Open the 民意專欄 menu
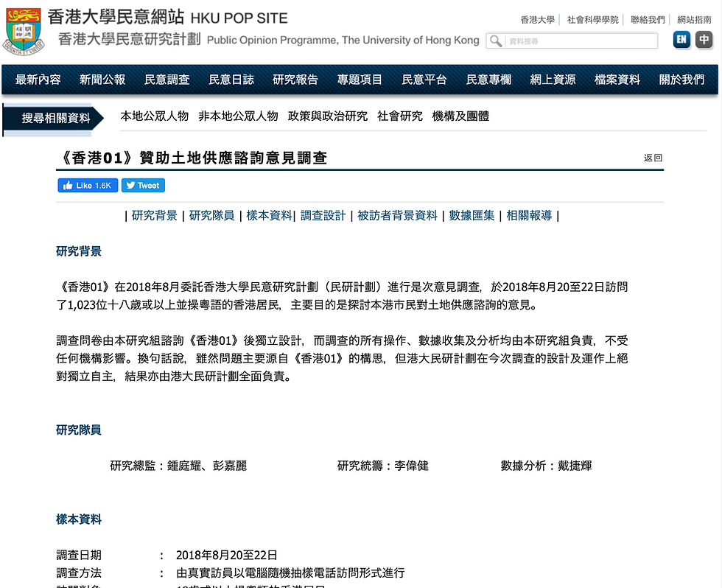This screenshot has height=588, width=722. coord(488,80)
